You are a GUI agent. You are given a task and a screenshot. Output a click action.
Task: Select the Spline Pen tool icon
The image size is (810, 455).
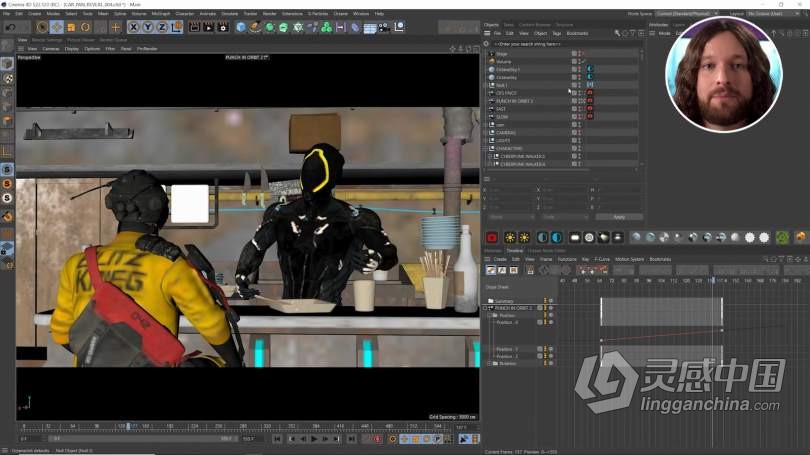[255, 27]
